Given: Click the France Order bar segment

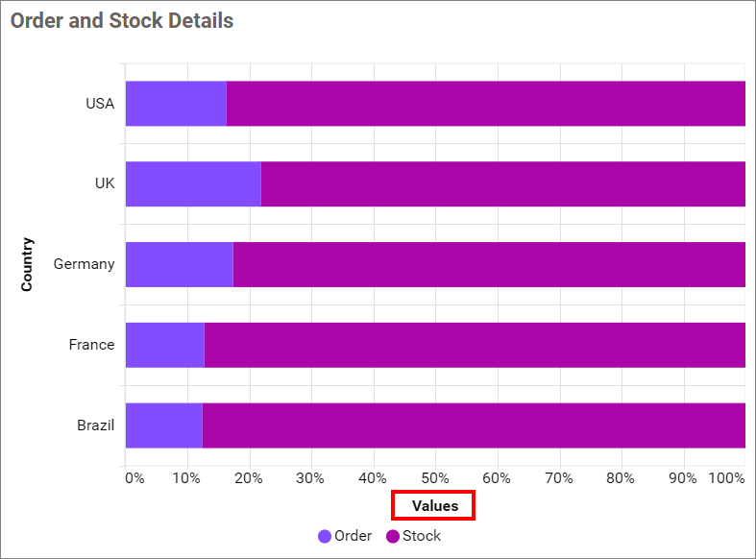Looking at the screenshot, I should (164, 345).
